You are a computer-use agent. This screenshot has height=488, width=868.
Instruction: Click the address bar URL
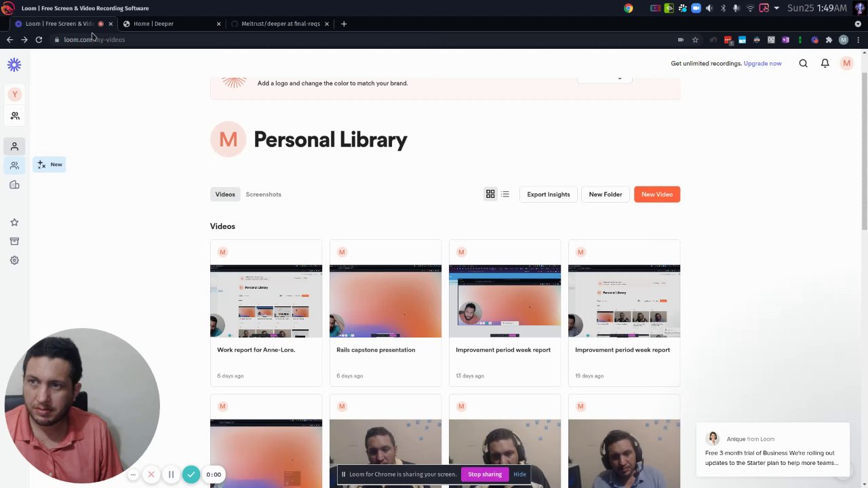tap(94, 40)
